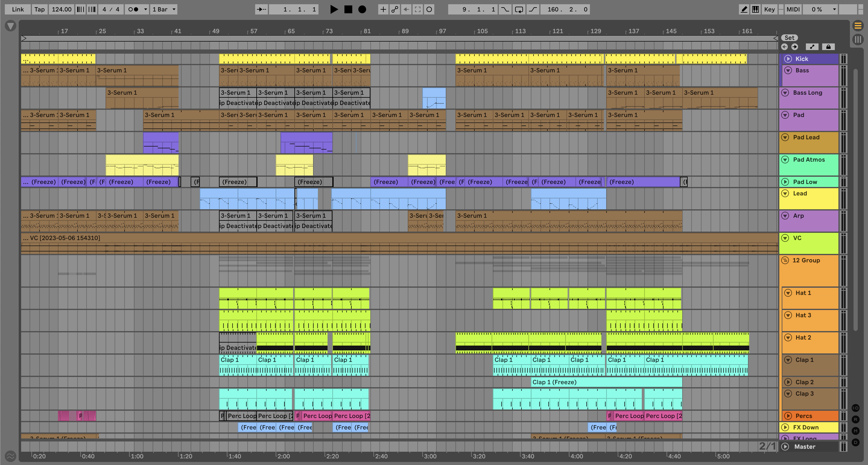Jump to next locator arrow
The width and height of the screenshot is (868, 465).
click(x=794, y=47)
